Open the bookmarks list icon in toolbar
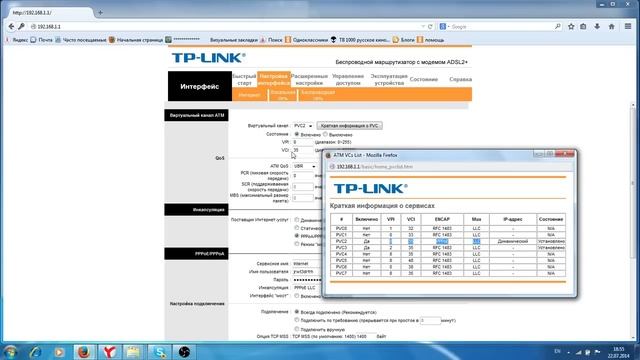640x360 pixels. point(583,27)
